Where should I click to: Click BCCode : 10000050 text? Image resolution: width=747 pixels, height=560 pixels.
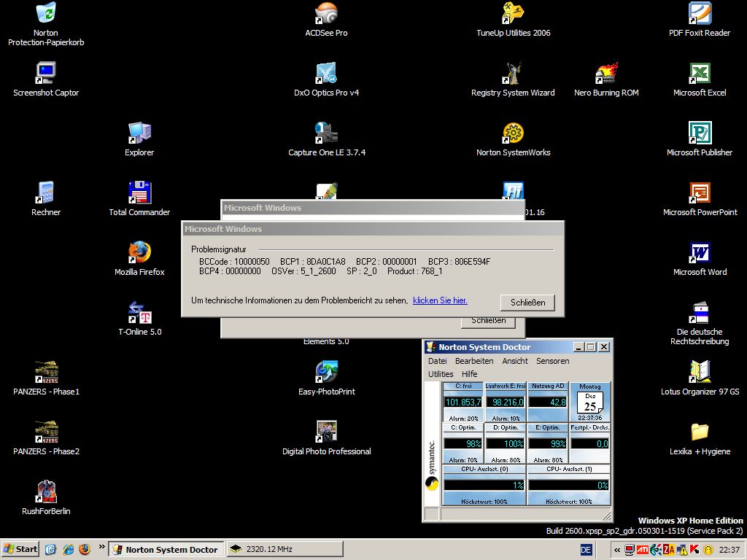click(234, 262)
